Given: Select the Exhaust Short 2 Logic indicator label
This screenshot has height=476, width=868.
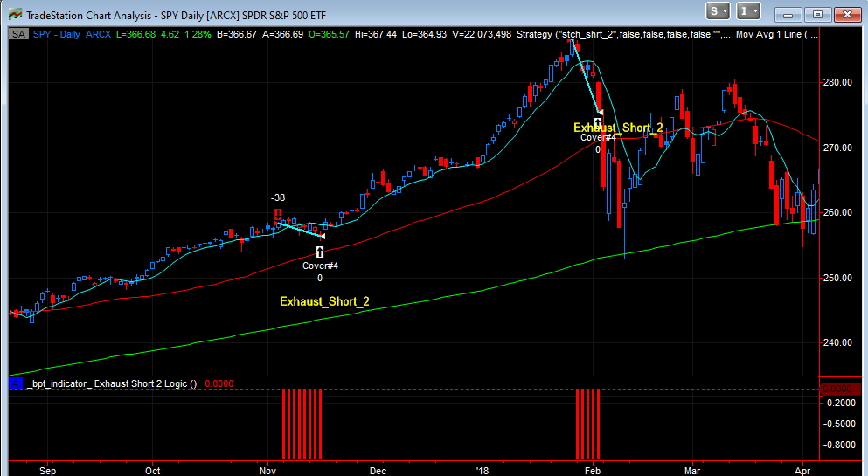Looking at the screenshot, I should pyautogui.click(x=114, y=383).
